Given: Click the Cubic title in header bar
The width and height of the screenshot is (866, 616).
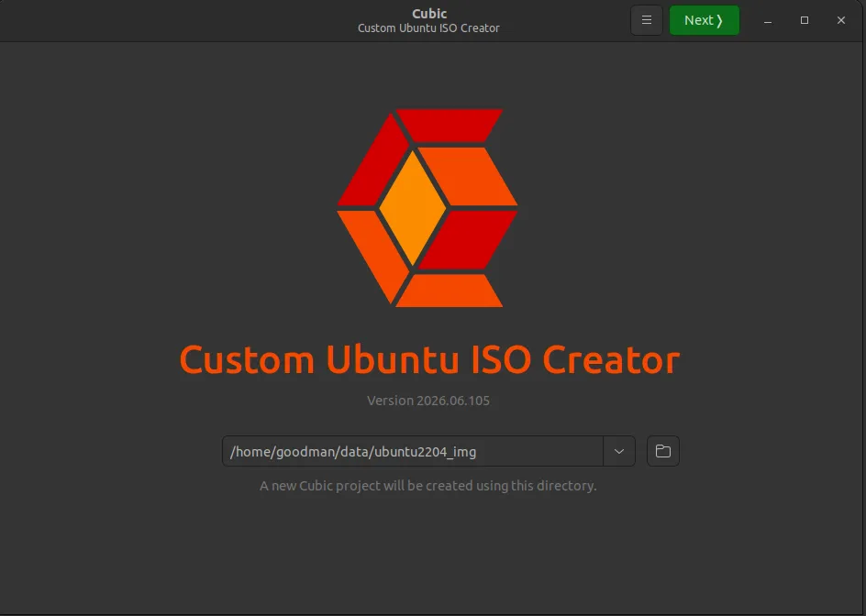Looking at the screenshot, I should 429,13.
